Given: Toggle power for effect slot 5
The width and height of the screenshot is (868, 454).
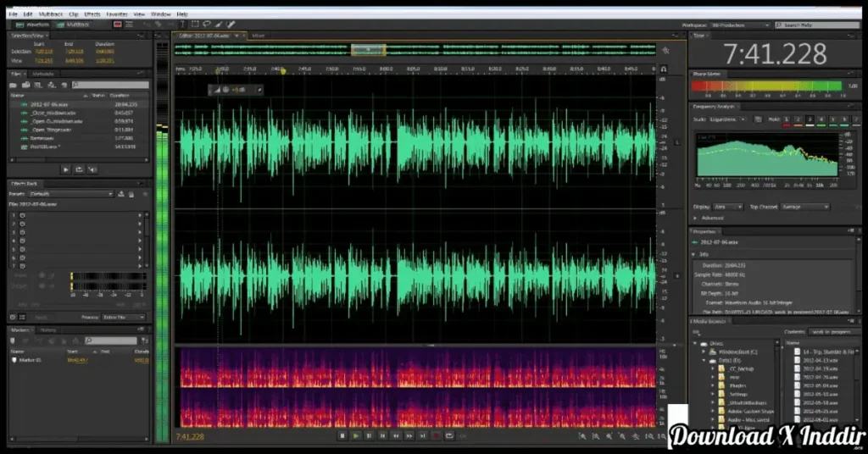Looking at the screenshot, I should click(x=23, y=249).
